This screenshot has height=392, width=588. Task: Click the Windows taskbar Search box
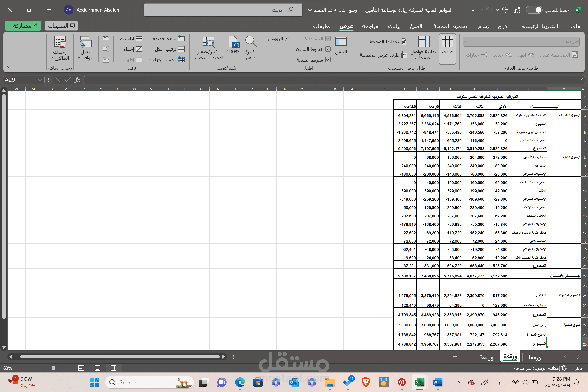pyautogui.click(x=149, y=382)
